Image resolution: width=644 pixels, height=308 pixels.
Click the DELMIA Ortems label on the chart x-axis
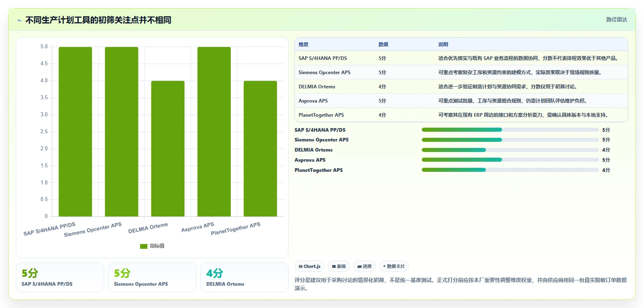pyautogui.click(x=148, y=228)
